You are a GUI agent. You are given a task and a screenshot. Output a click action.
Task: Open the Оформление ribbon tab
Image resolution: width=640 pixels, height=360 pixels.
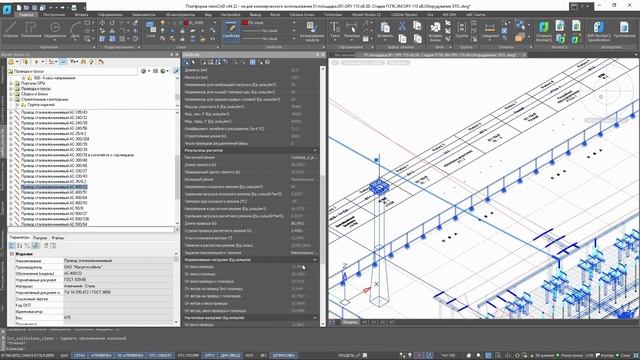tap(110, 15)
